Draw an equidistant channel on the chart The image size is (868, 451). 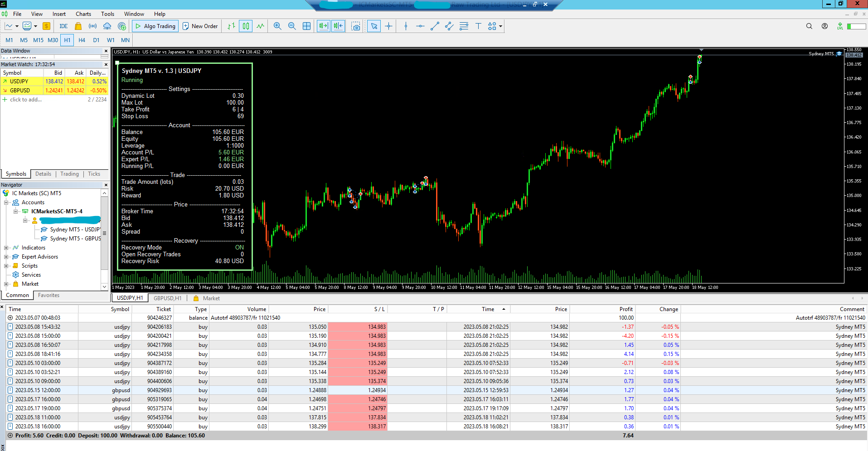449,26
